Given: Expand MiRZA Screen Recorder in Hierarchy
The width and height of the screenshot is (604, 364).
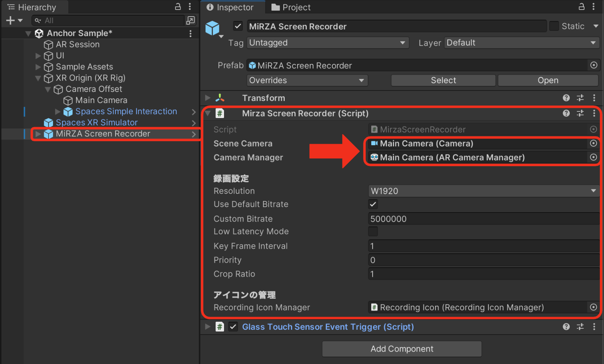Looking at the screenshot, I should pos(38,134).
